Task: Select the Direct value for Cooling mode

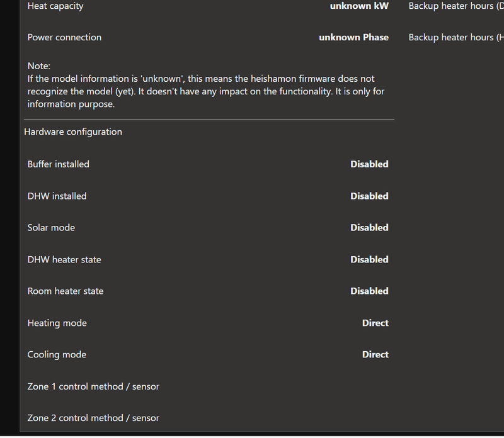Action: 375,355
